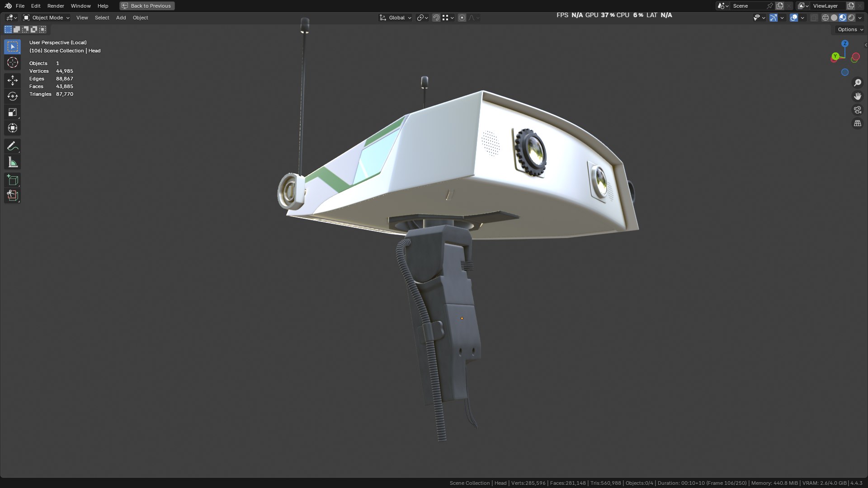Switch perspective/orthographic with grid icon
868x488 pixels.
click(857, 123)
